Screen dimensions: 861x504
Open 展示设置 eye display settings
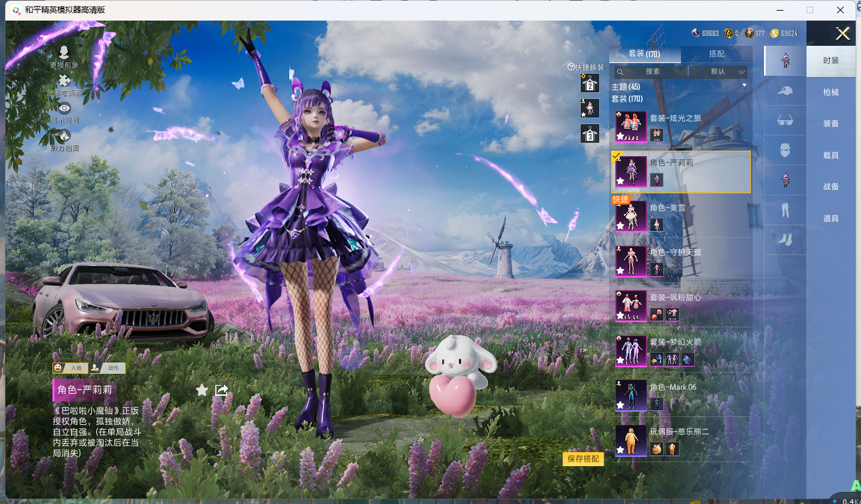click(64, 108)
